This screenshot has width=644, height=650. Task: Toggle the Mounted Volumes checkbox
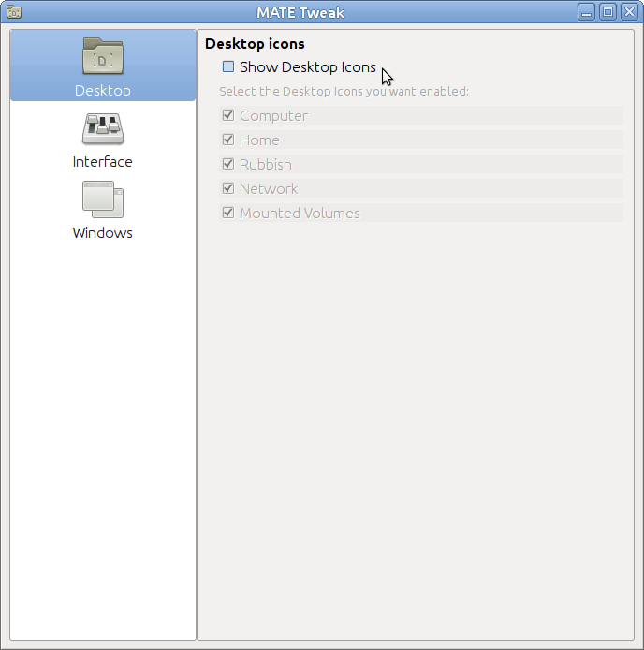228,213
